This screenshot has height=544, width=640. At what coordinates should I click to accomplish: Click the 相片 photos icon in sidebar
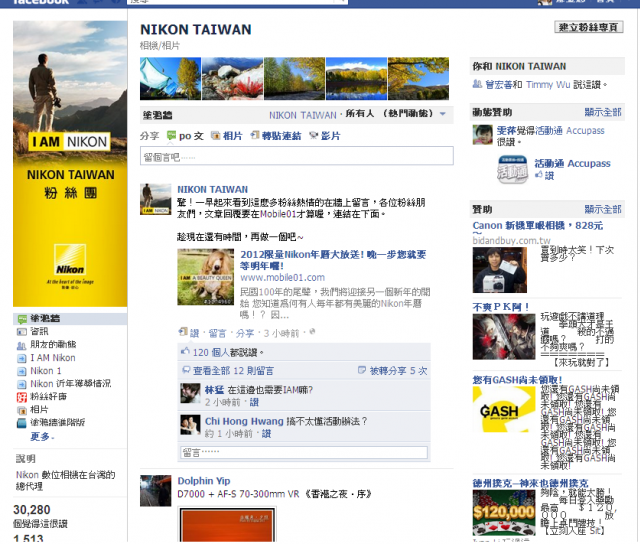pyautogui.click(x=22, y=410)
